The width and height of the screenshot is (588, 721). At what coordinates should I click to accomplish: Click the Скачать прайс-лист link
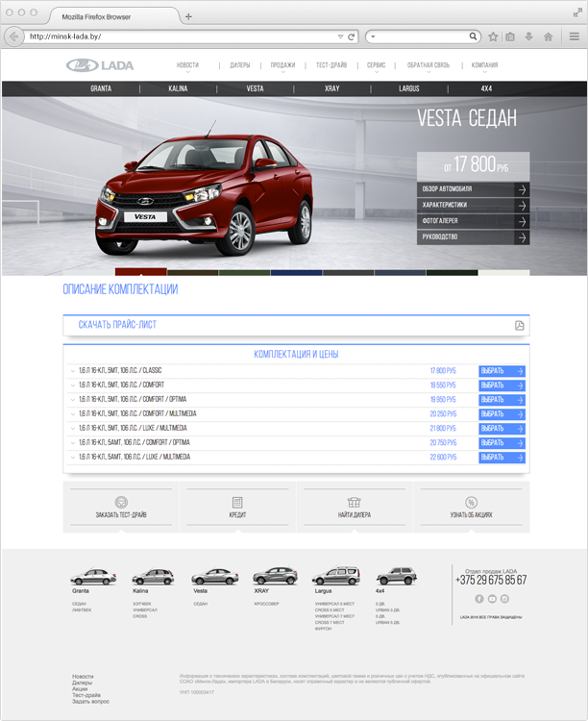click(117, 325)
